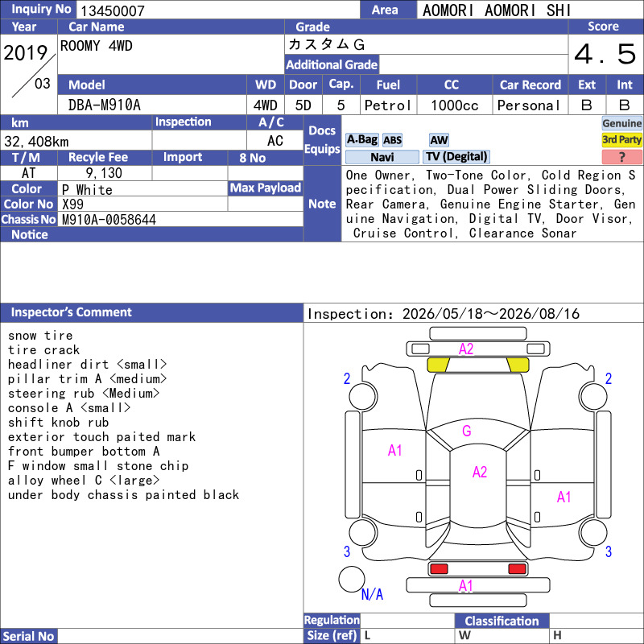Click the yellow left headlight marker
Viewport: 644px width, 644px height.
[438, 365]
